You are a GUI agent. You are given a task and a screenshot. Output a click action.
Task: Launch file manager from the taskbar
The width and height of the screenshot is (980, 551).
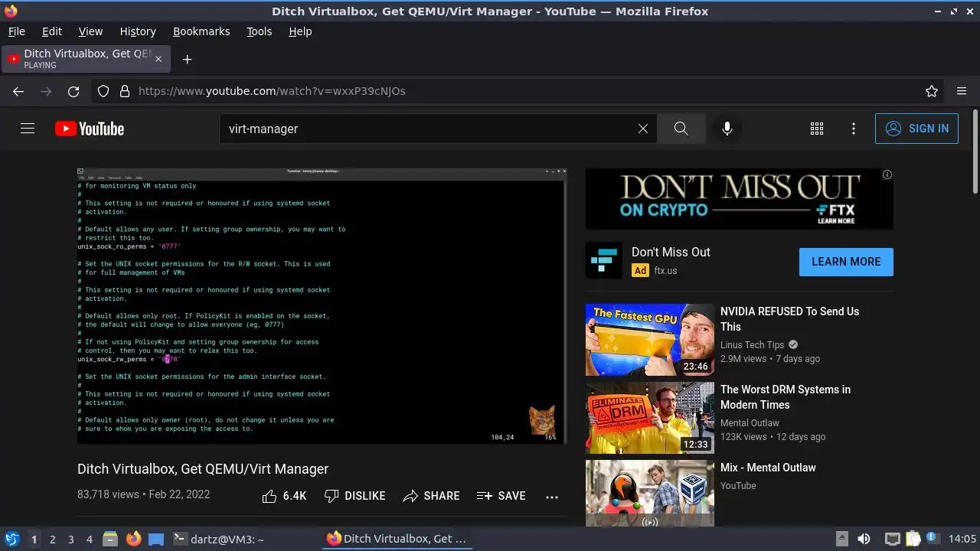[110, 539]
